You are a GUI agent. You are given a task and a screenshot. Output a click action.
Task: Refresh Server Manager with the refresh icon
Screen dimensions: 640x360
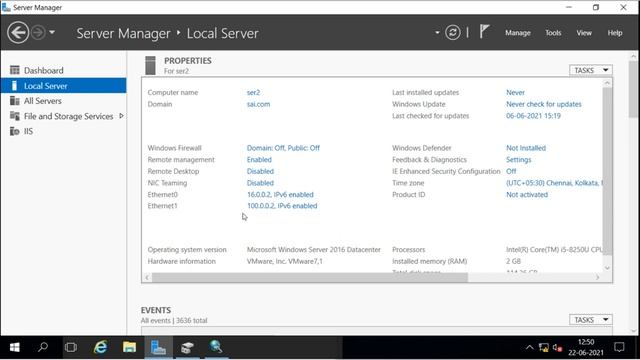pos(452,32)
